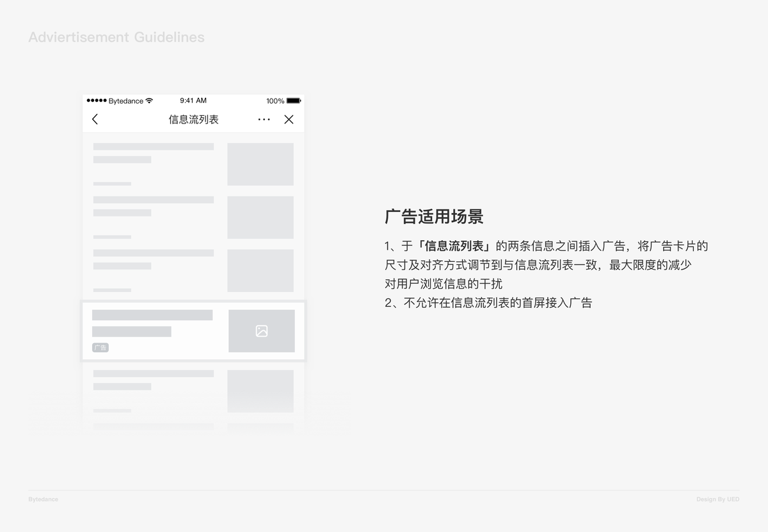Open the more options (···) menu
This screenshot has height=532, width=768.
tap(264, 119)
